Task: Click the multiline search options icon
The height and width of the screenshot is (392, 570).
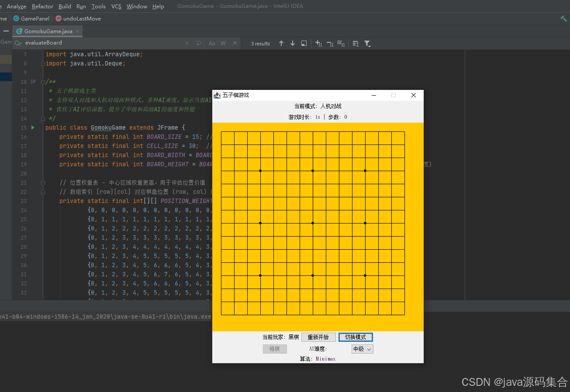Action: pos(356,43)
